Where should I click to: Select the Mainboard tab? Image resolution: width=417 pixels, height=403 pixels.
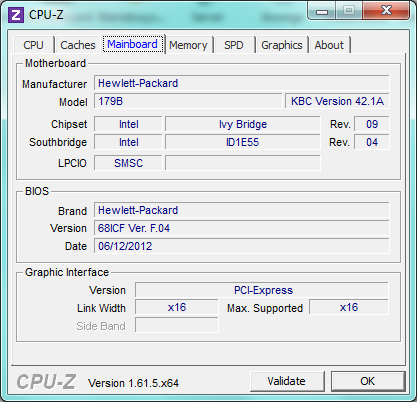[133, 44]
